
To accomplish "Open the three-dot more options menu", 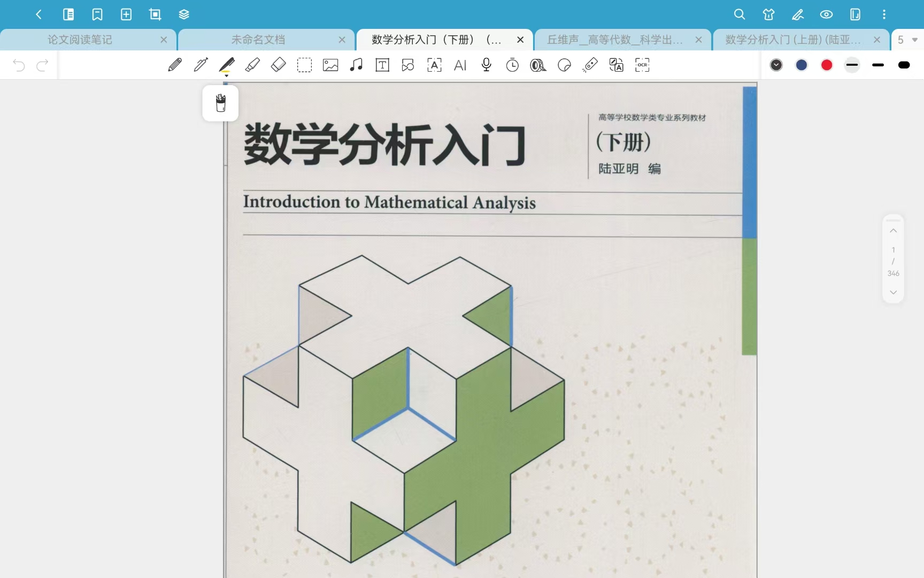I will tap(884, 14).
